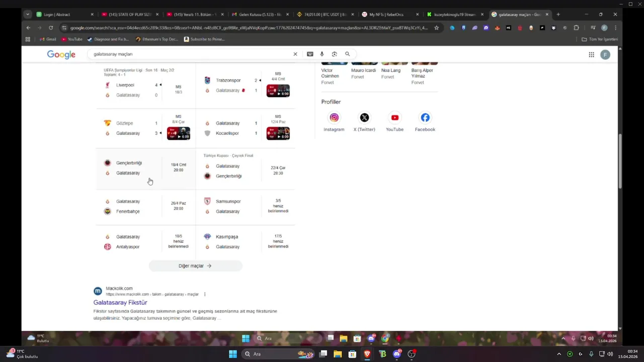The height and width of the screenshot is (362, 644).
Task: Close the galatasaray maçları tab
Action: (x=547, y=15)
